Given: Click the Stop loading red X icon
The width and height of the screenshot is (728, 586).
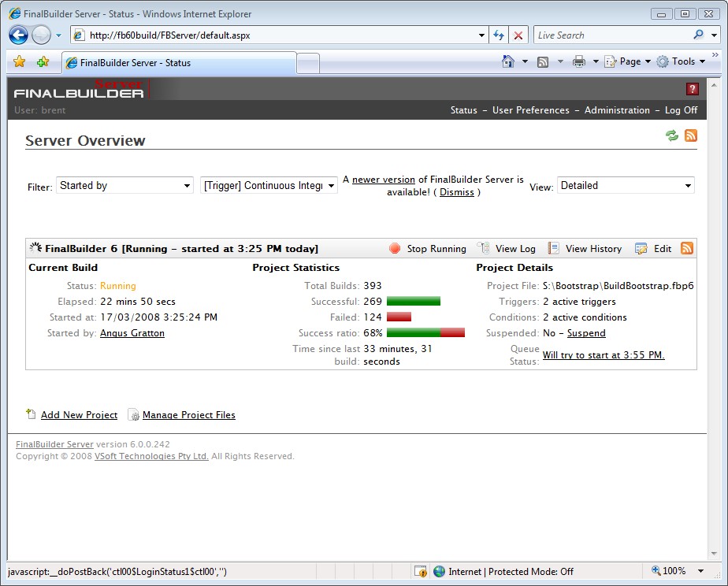Looking at the screenshot, I should coord(518,35).
